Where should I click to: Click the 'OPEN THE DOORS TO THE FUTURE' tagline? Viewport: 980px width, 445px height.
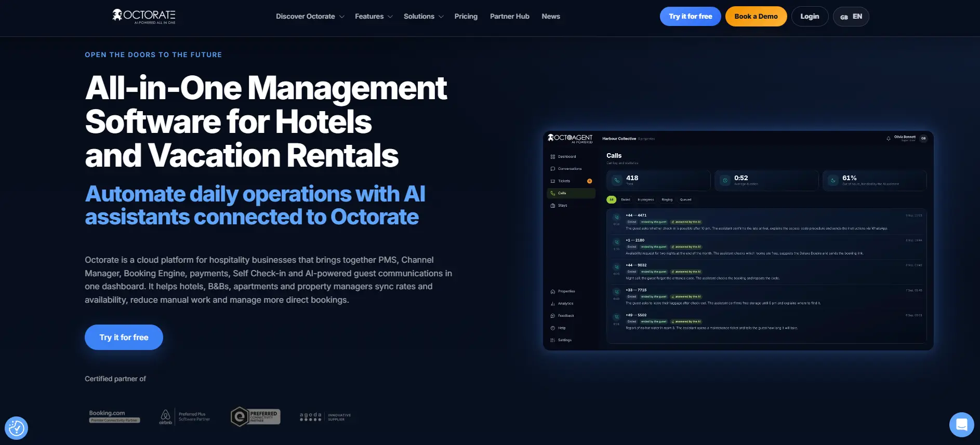pos(153,55)
